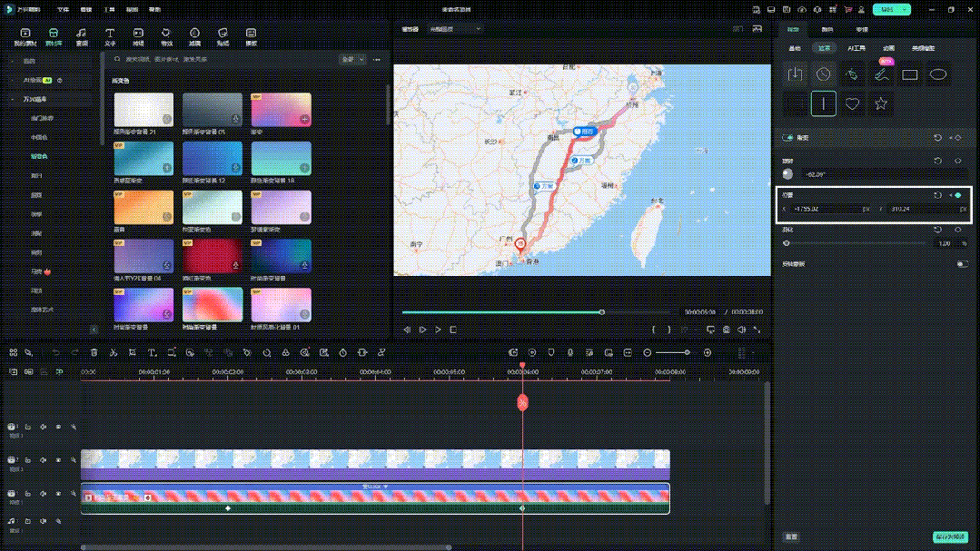
Task: Click the shopping cart icon in title bar
Action: point(848,9)
